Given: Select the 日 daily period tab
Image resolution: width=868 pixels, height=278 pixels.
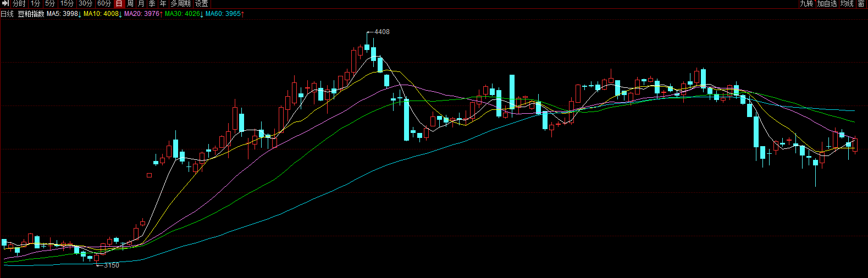Looking at the screenshot, I should [119, 3].
